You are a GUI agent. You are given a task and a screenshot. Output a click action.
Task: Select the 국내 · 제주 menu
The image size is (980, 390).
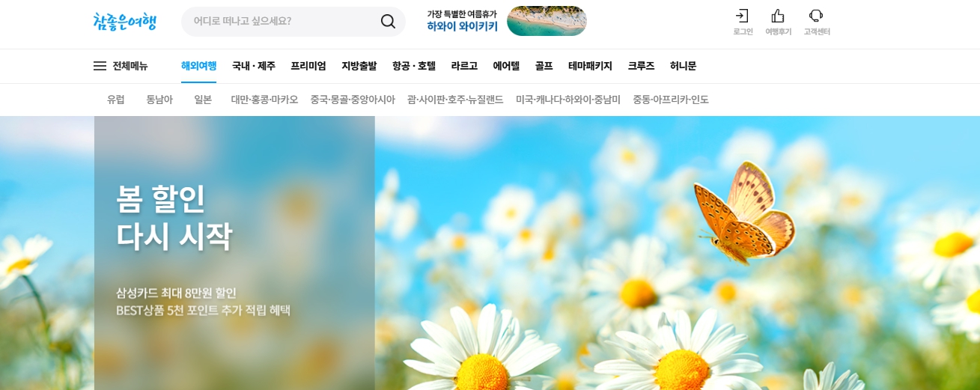[254, 66]
